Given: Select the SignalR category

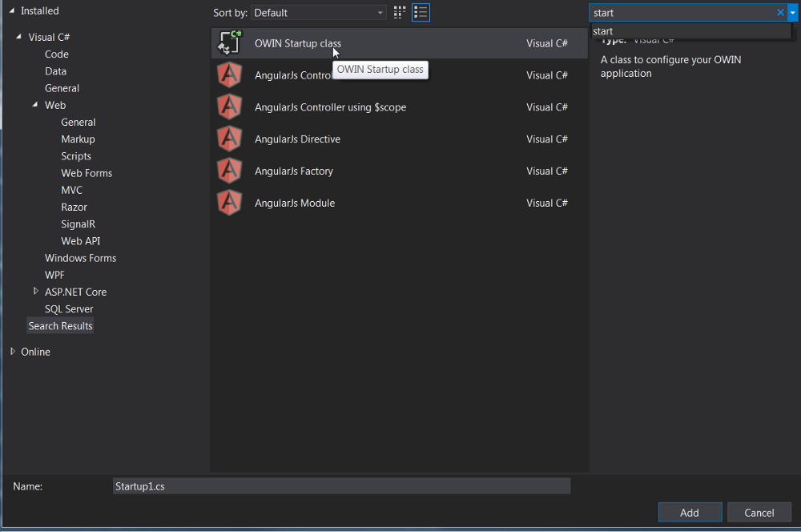Looking at the screenshot, I should pos(78,224).
